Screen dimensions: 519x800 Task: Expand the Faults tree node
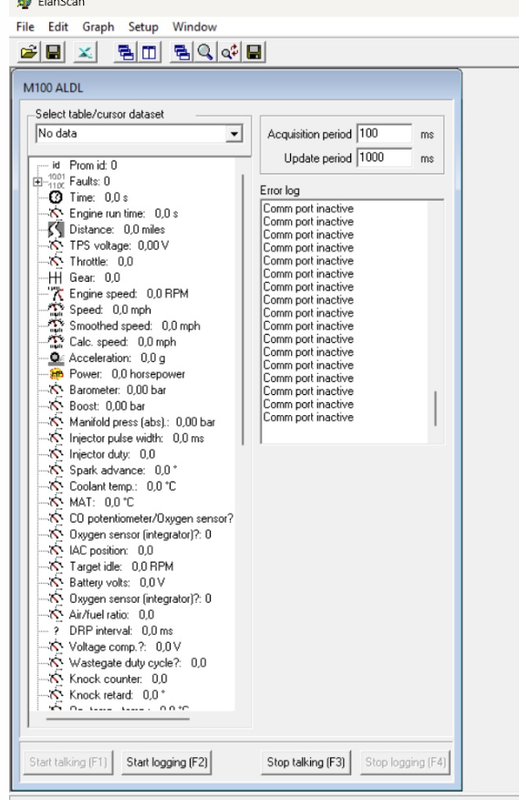pyautogui.click(x=37, y=182)
